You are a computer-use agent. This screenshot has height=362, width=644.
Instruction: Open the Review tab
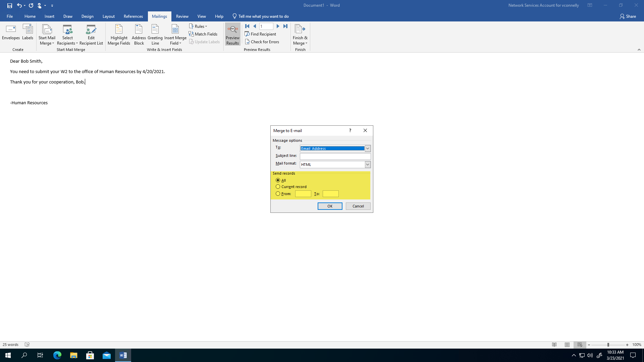coord(182,16)
